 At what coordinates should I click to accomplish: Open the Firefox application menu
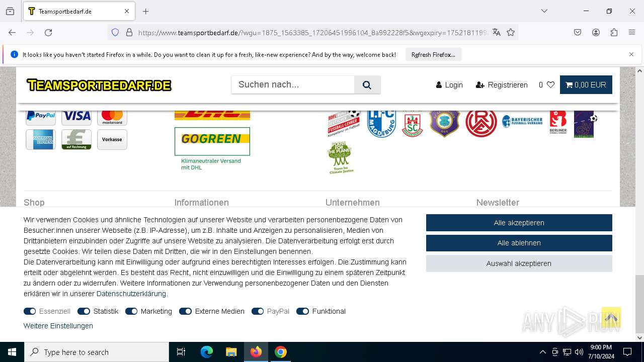click(x=632, y=33)
